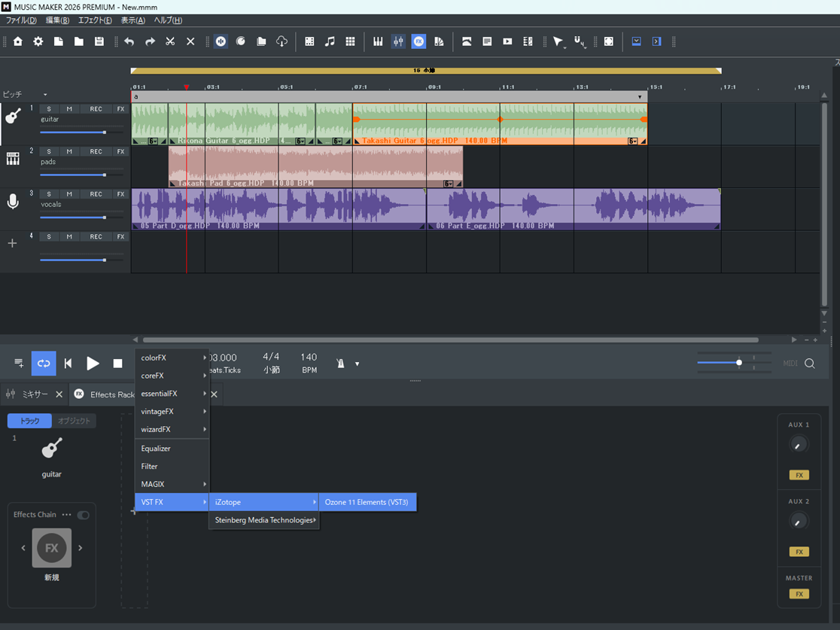Click the piano keyboard icon in toolbar
Screen dimensions: 840x630
378,42
